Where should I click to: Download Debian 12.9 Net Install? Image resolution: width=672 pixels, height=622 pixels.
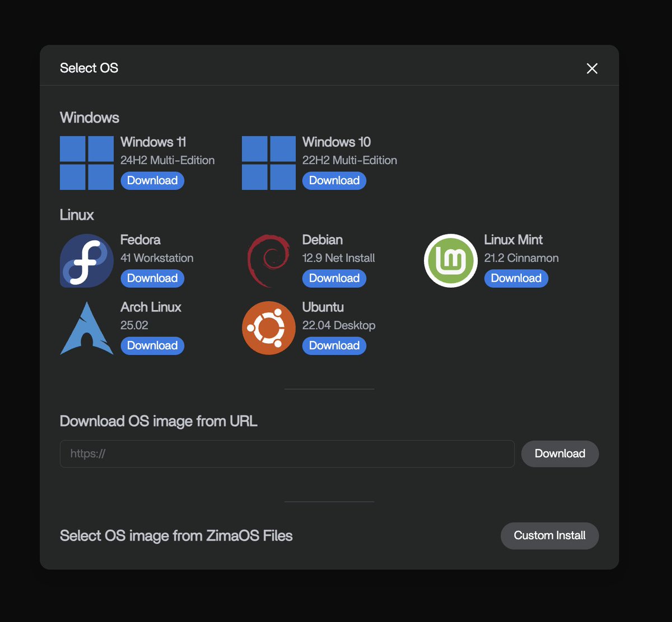(x=334, y=278)
